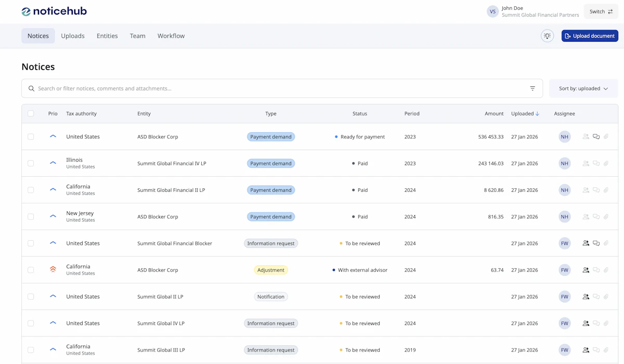Click high priority icon for California Adjustment row

click(x=53, y=270)
